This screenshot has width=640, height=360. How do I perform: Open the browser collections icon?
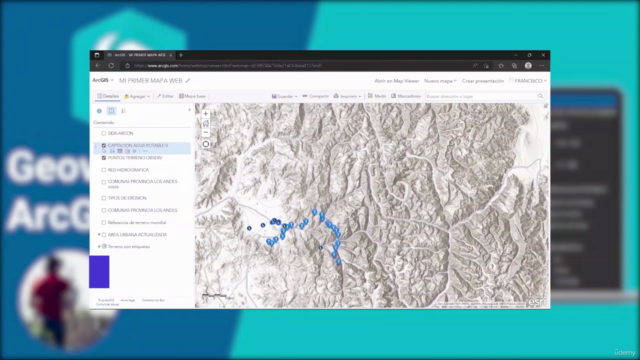tap(514, 66)
